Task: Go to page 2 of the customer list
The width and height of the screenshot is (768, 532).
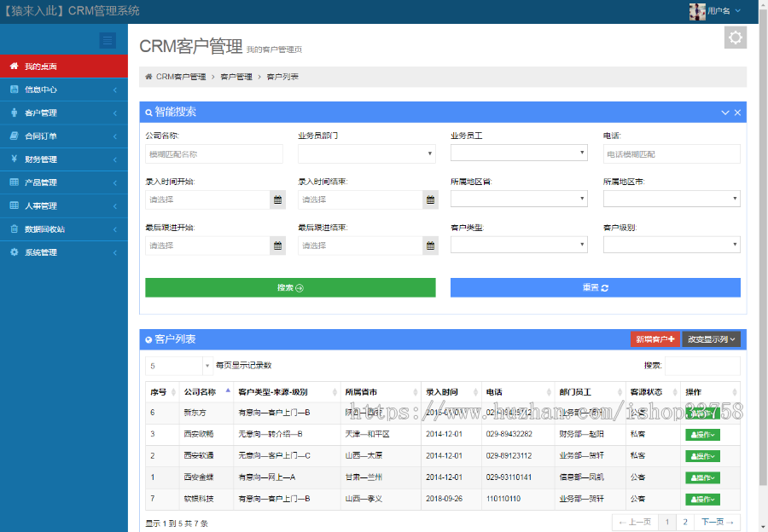Action: (x=684, y=521)
